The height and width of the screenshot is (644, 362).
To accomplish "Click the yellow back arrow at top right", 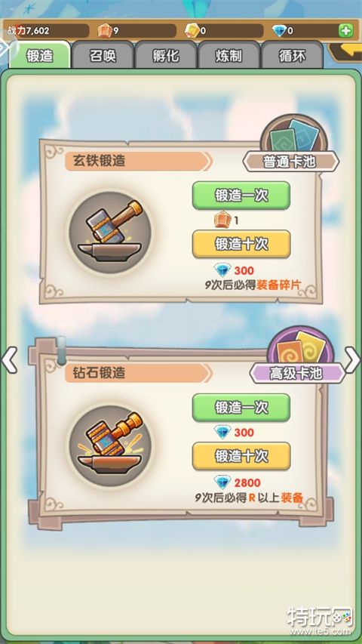I will tap(345, 52).
